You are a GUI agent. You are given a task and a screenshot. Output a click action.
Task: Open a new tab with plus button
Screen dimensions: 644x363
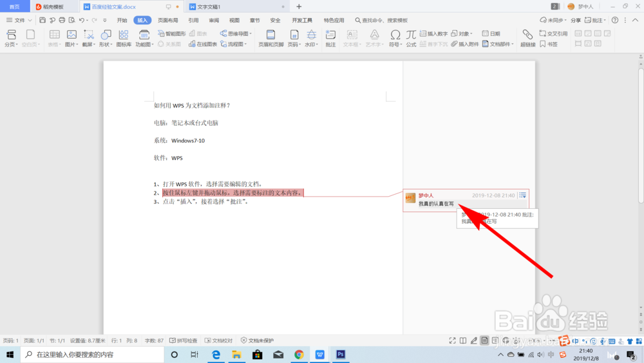(x=299, y=6)
